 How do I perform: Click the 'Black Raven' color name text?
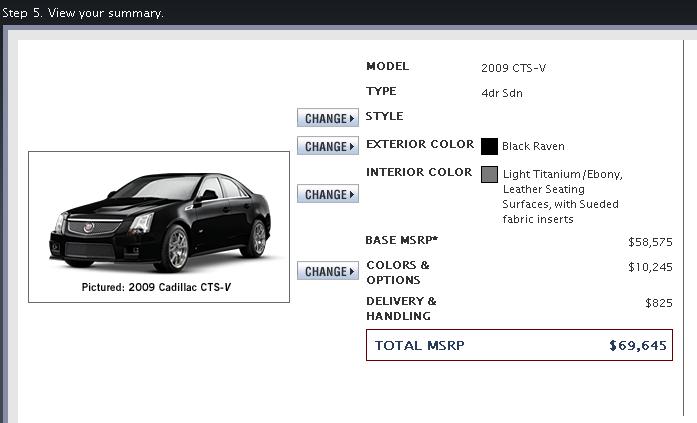533,146
